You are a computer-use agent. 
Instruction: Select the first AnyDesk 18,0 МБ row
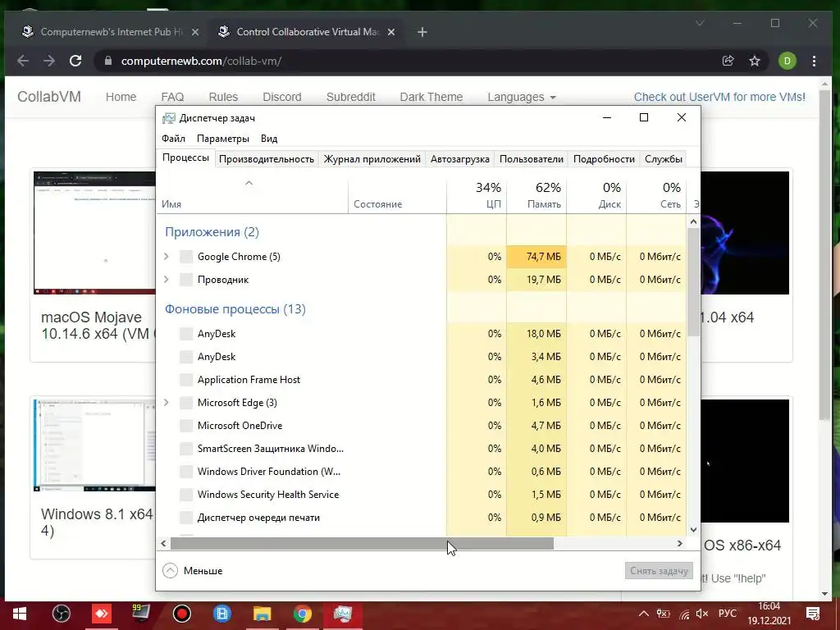point(421,334)
